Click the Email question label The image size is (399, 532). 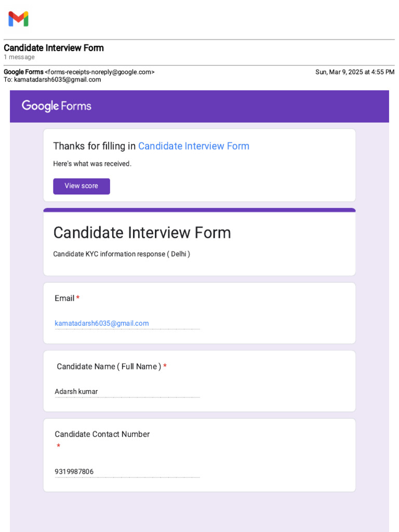tap(64, 298)
